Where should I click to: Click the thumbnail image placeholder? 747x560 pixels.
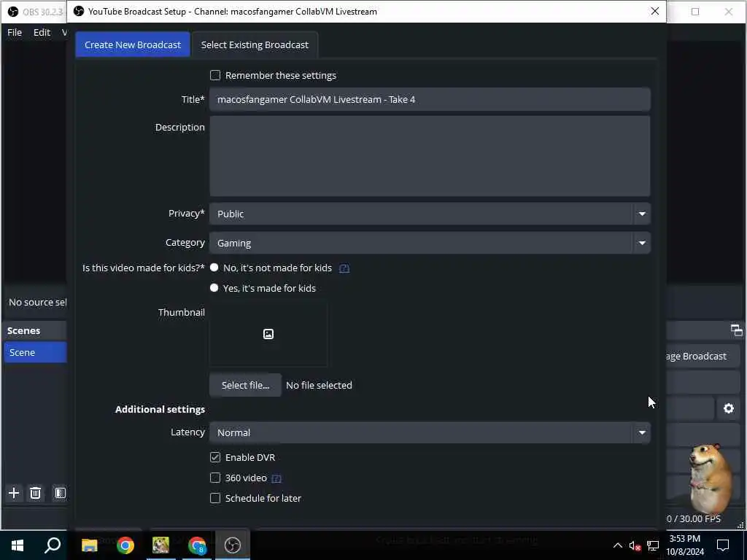point(268,334)
